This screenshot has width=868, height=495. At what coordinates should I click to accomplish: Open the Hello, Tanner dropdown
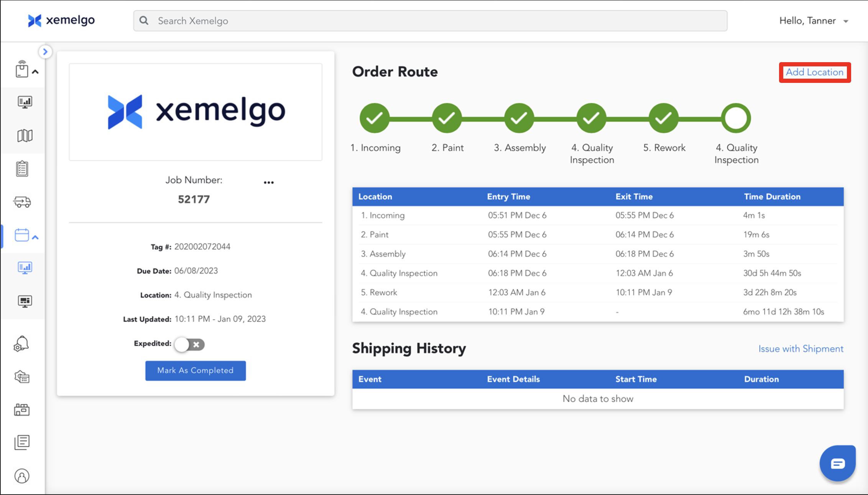[x=814, y=21]
